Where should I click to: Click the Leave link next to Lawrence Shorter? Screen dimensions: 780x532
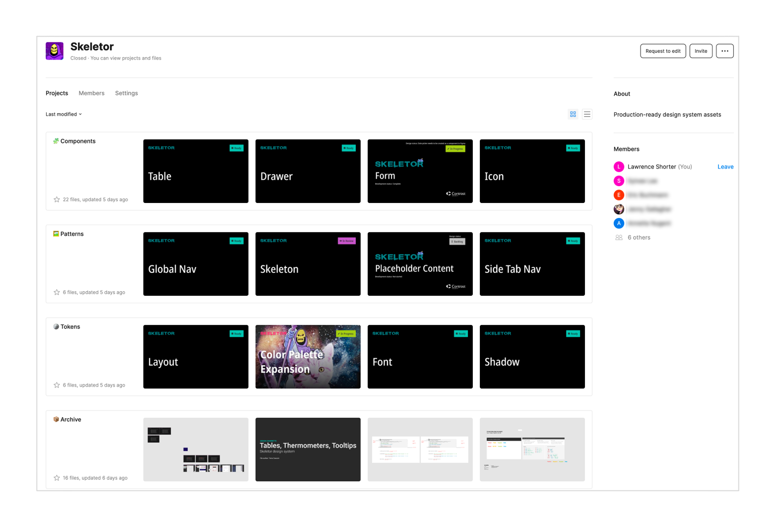(725, 167)
